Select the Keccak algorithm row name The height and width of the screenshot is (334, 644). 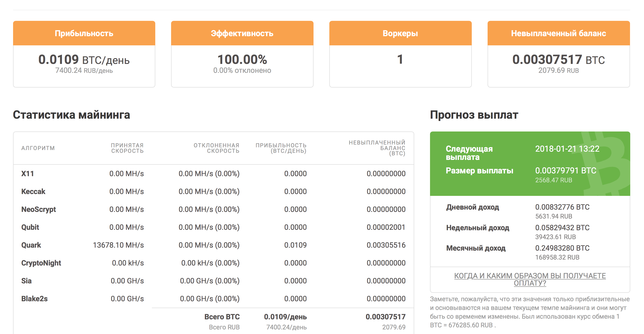point(33,192)
